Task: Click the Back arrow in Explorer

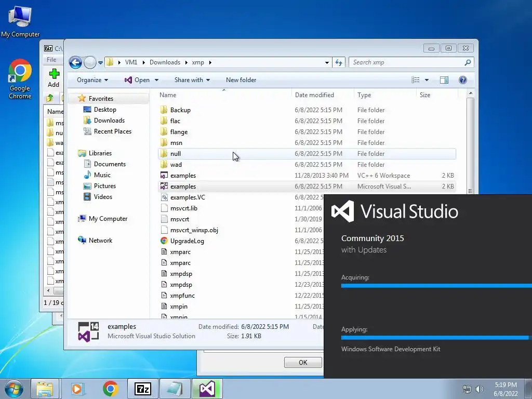Action: [x=75, y=62]
